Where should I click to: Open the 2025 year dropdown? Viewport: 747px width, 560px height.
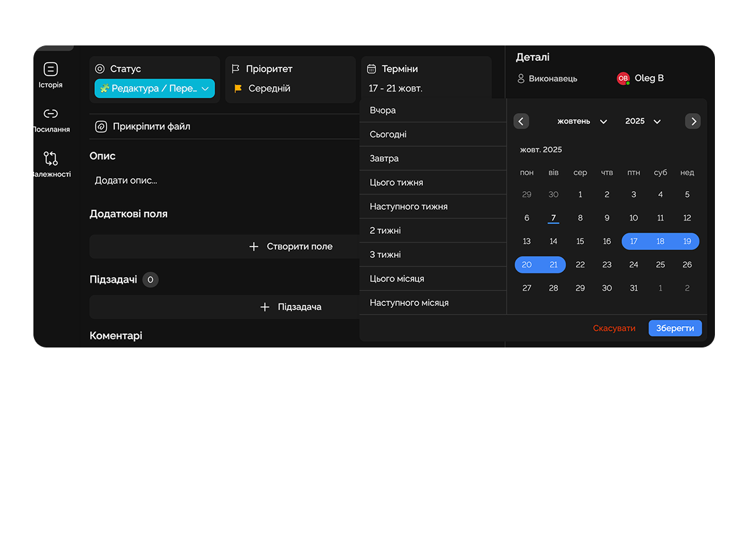point(643,121)
